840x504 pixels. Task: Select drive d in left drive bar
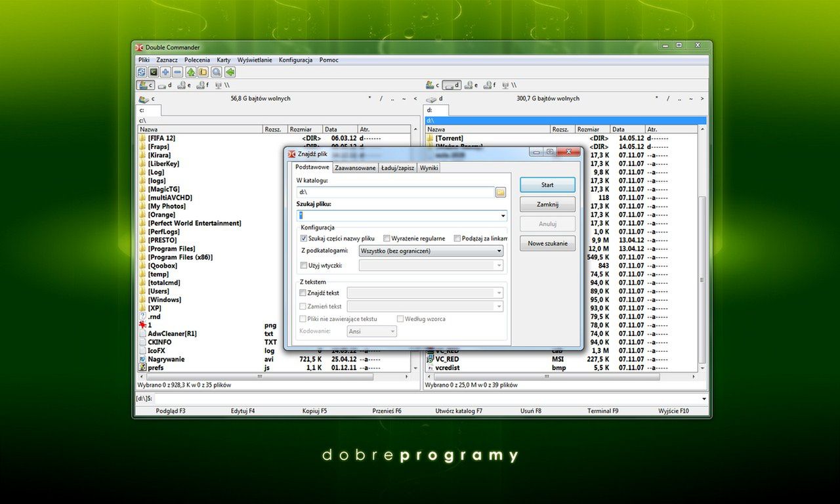click(x=165, y=85)
